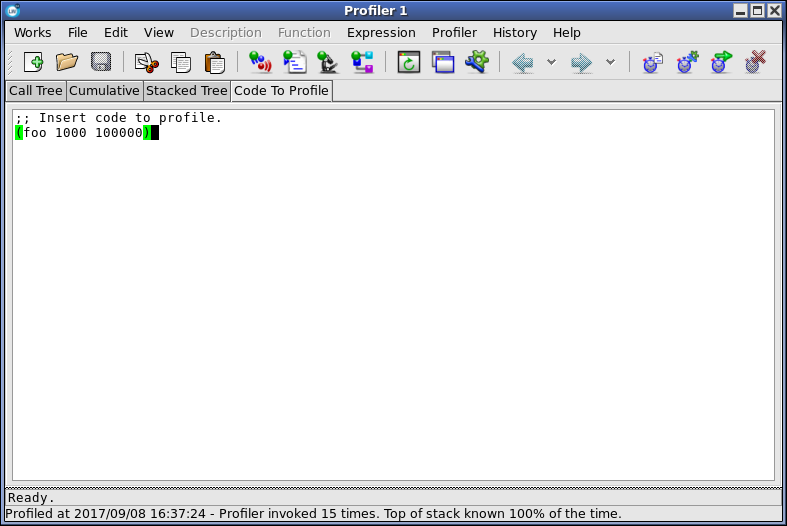This screenshot has width=787, height=526.
Task: Click the Save floppy disk icon
Action: click(x=101, y=63)
